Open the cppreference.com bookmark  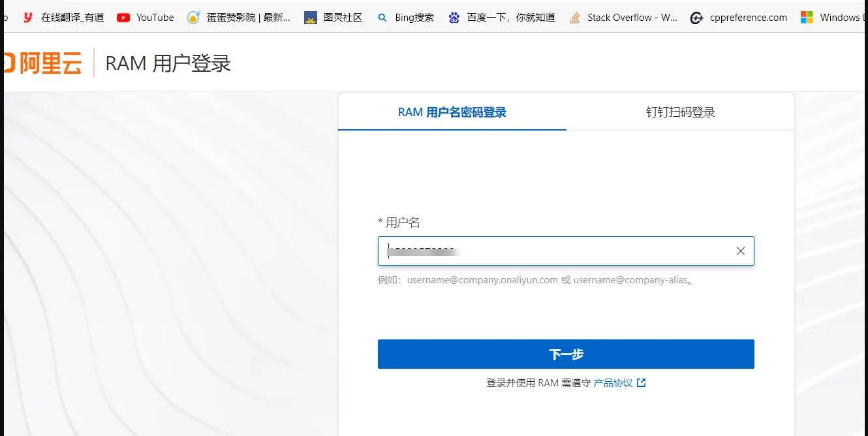(739, 18)
